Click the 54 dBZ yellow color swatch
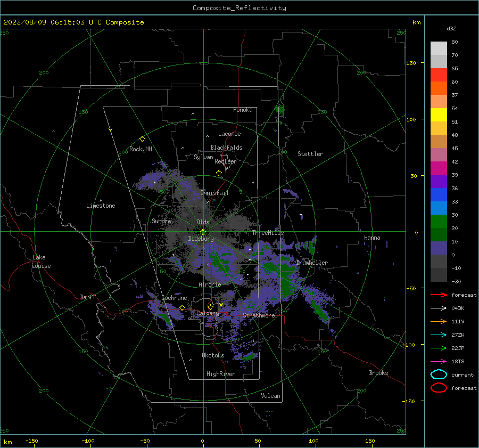The height and width of the screenshot is (448, 479). 439,115
